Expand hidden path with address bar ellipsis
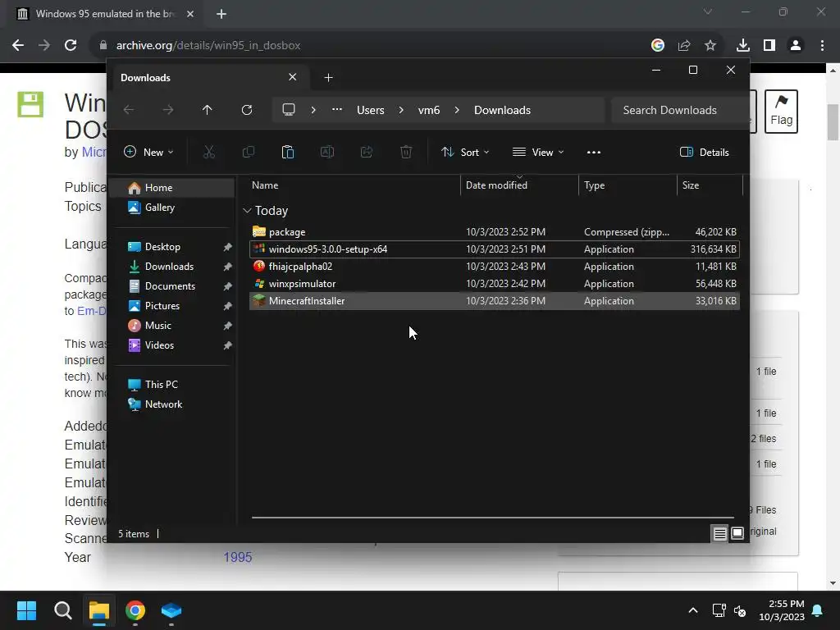The width and height of the screenshot is (840, 630). (337, 110)
